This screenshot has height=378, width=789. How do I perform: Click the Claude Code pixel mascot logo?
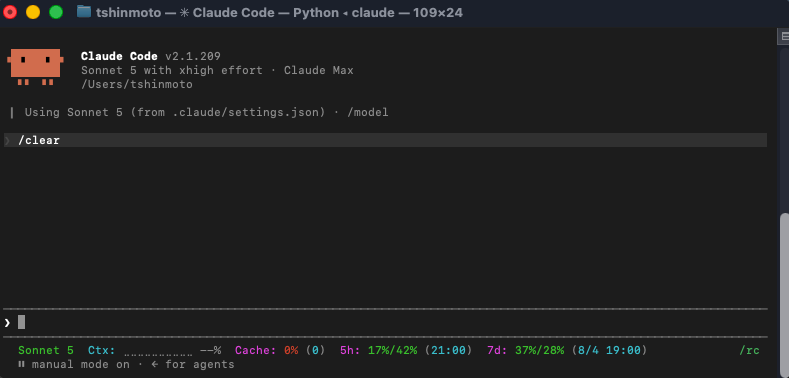[35, 67]
